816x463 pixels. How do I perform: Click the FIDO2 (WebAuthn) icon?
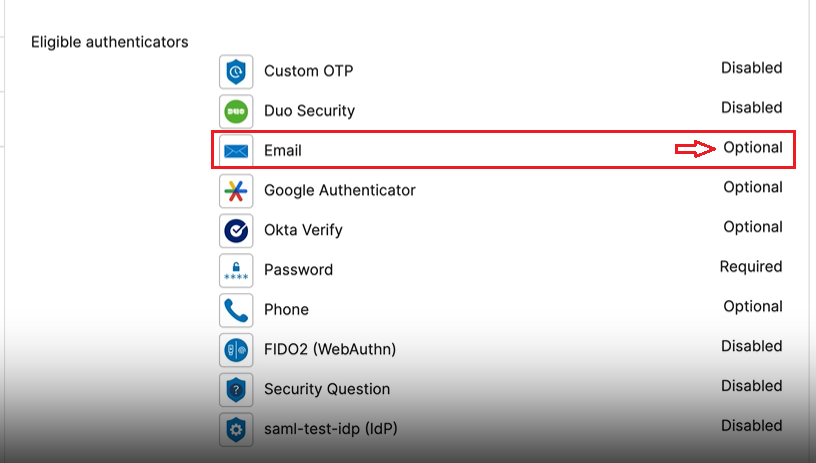236,350
